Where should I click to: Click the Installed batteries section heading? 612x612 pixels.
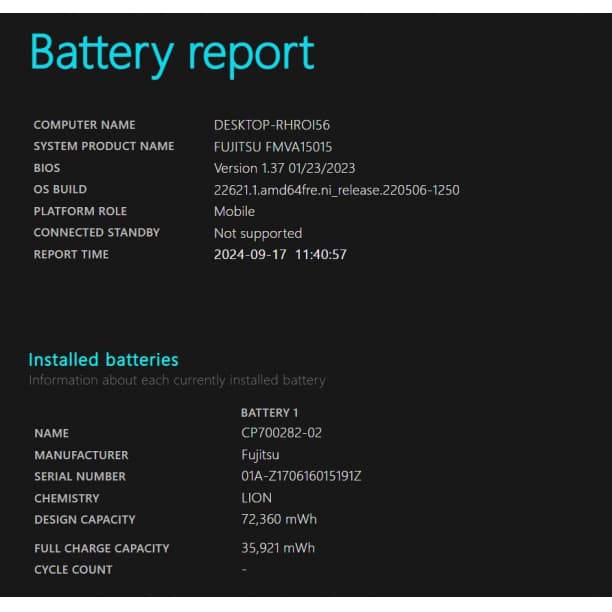tap(103, 359)
